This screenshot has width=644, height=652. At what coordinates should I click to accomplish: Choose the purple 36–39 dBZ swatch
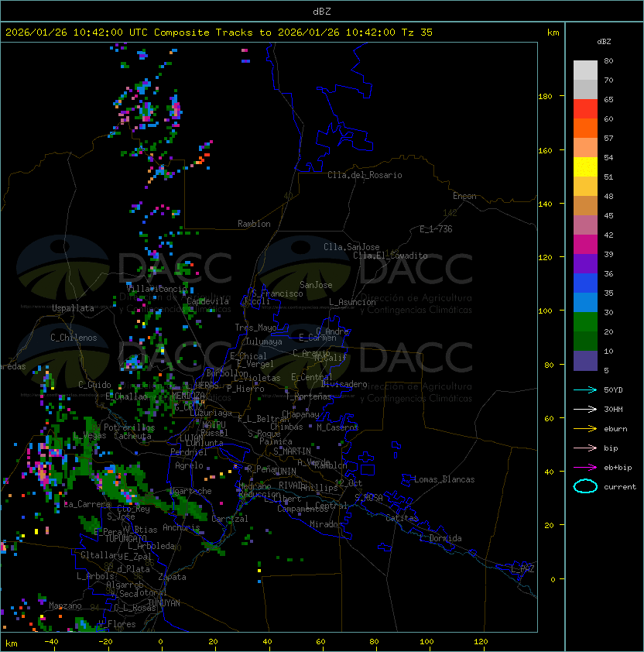[x=585, y=263]
